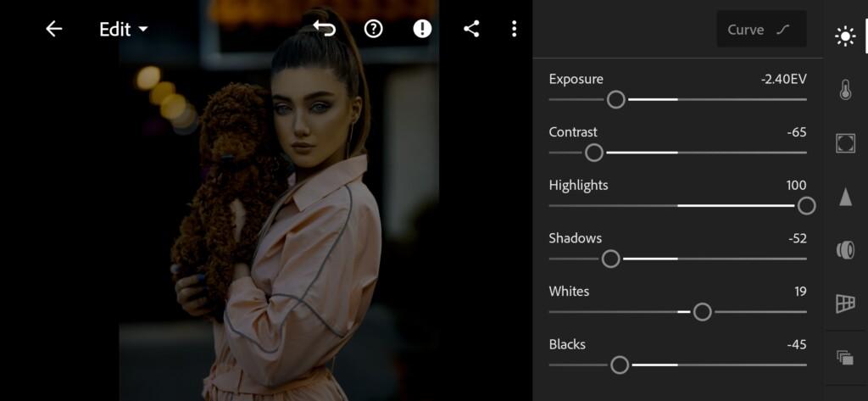Viewport: 868px width, 401px height.
Task: Click the -2.40EV exposure value
Action: pos(783,79)
